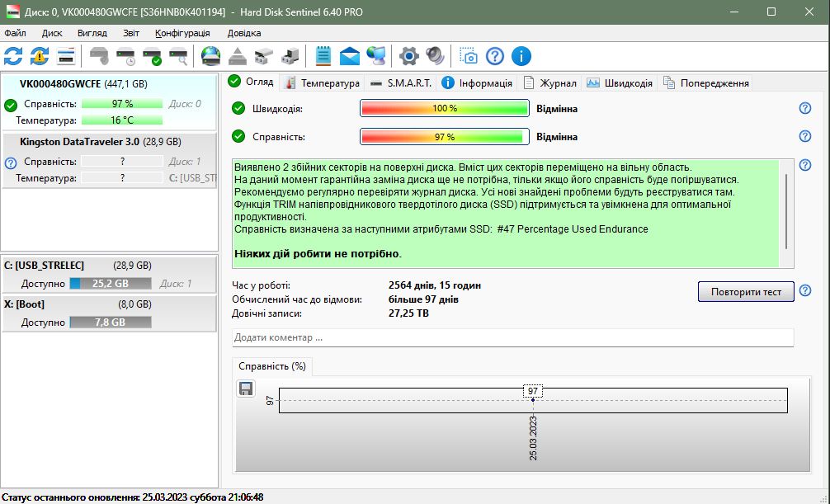830x504 pixels.
Task: Switch to the Журнал tab
Action: point(550,83)
